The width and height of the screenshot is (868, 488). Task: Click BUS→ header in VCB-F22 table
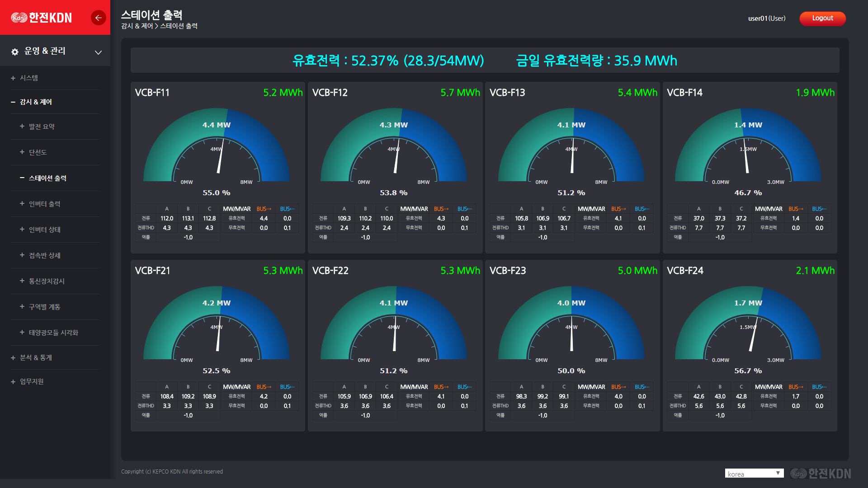pos(441,387)
